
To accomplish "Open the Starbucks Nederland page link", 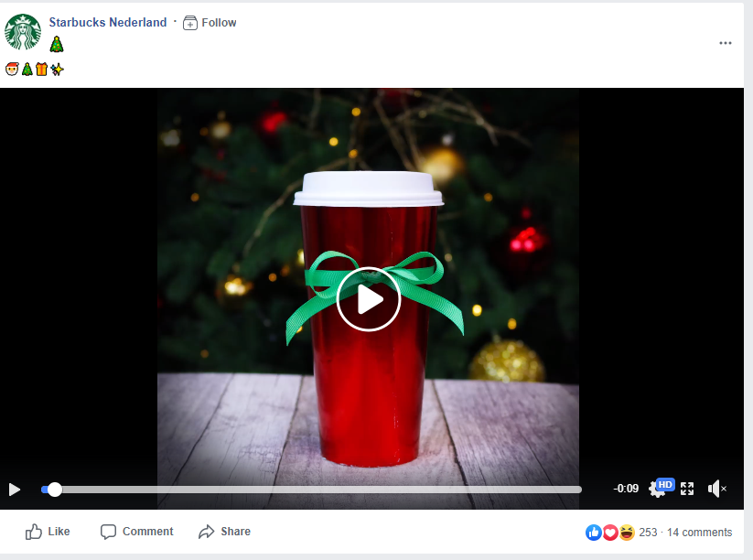I will click(108, 22).
